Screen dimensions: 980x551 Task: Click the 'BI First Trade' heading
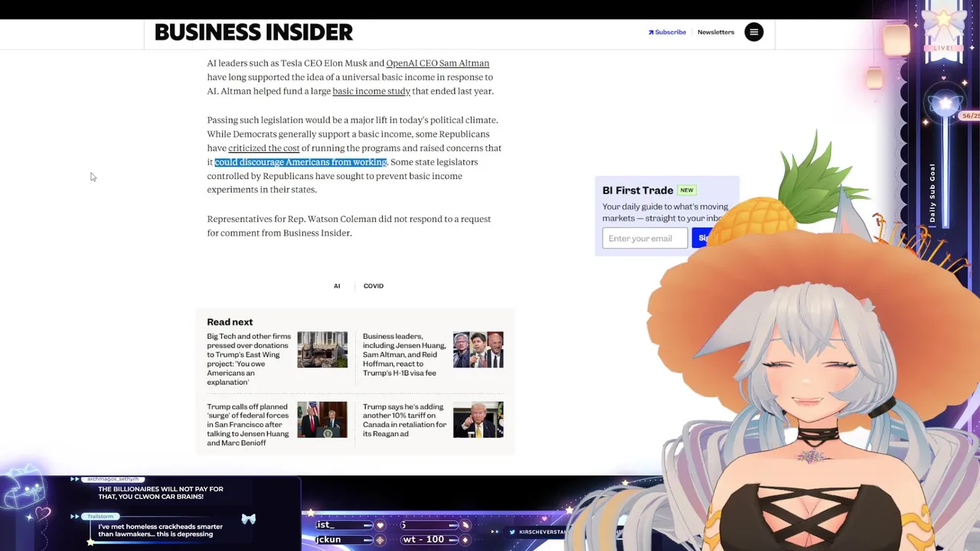[x=638, y=191]
